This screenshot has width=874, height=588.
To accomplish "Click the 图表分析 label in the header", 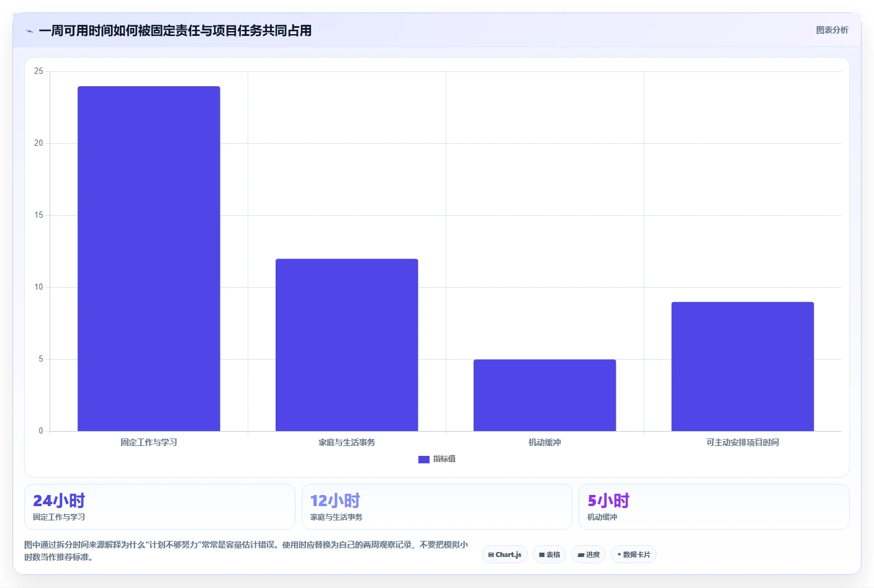I will click(x=832, y=30).
